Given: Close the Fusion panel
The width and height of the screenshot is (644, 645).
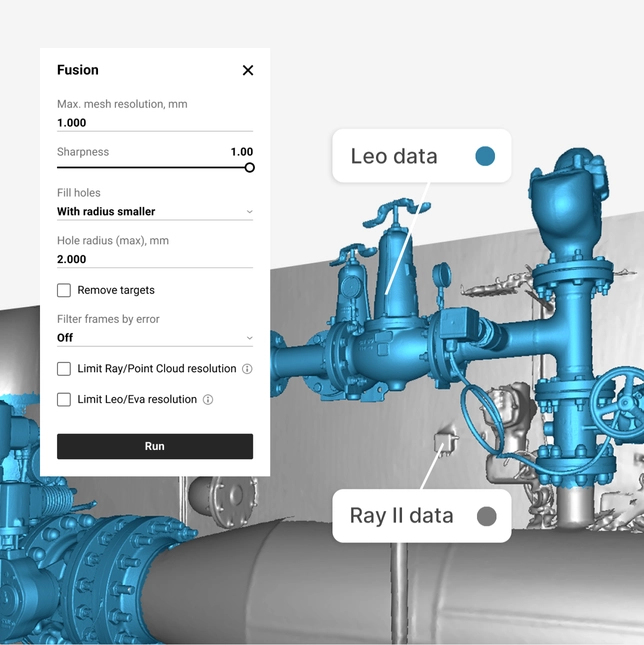Looking at the screenshot, I should pos(248,70).
